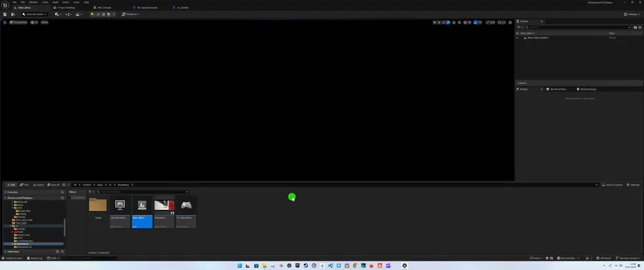Expand the Favorites section

(x=5, y=192)
